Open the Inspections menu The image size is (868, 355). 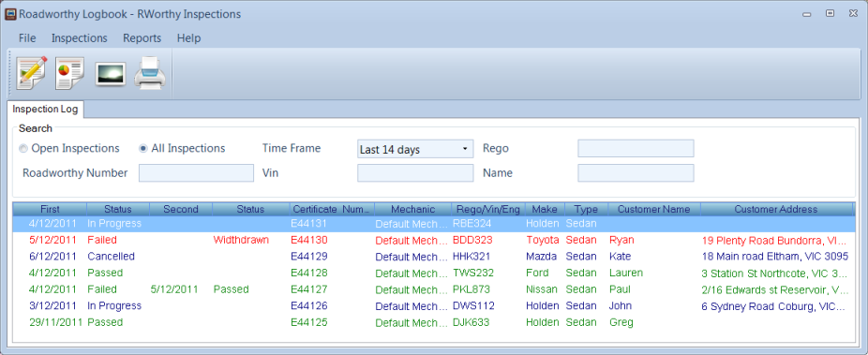[x=79, y=38]
